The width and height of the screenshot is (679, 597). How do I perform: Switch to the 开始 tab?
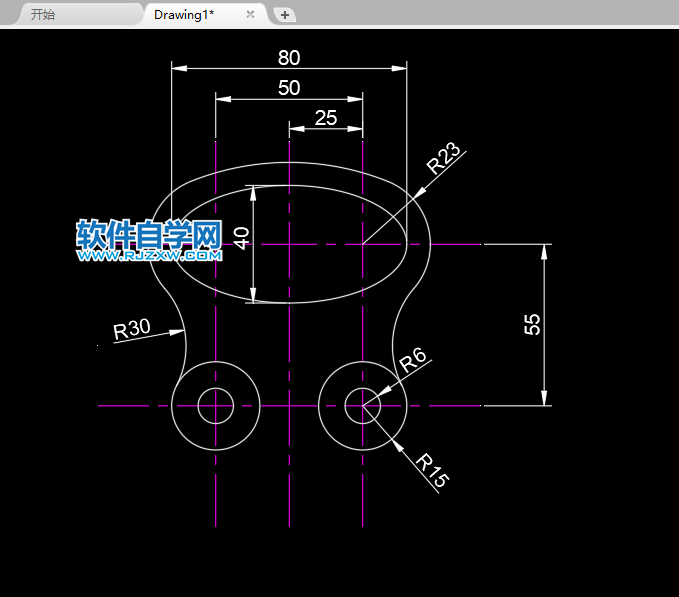click(43, 15)
